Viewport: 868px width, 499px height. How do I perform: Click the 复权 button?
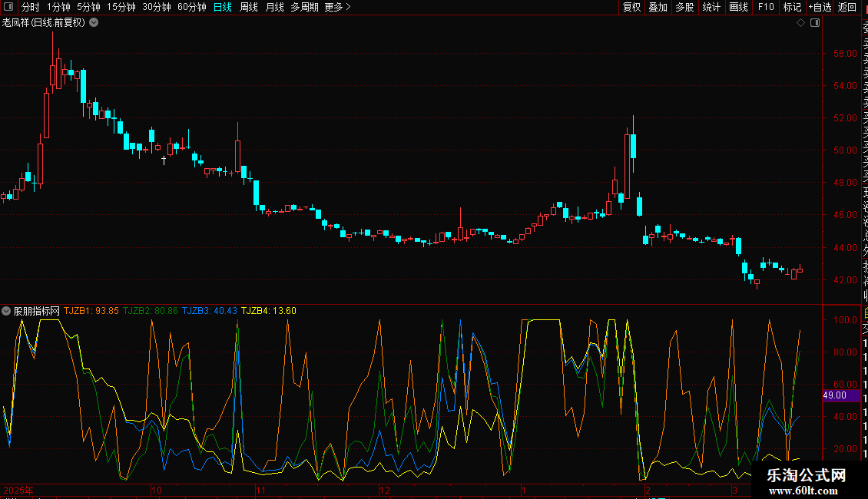click(x=631, y=7)
